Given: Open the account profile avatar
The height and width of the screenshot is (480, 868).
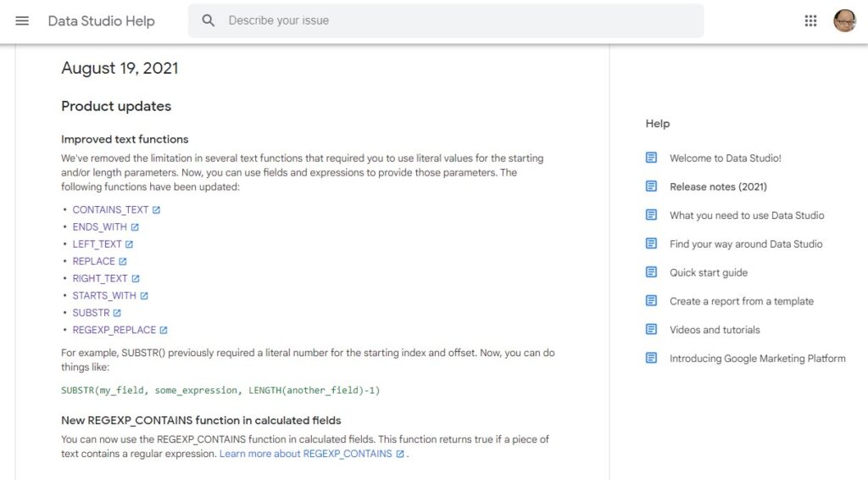Looking at the screenshot, I should pyautogui.click(x=845, y=21).
